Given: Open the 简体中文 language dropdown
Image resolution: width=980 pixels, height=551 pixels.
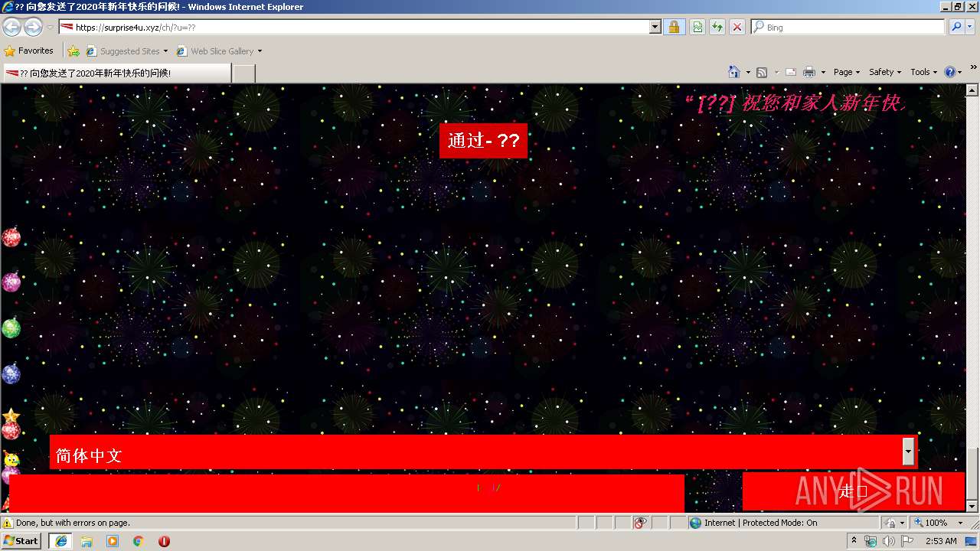Looking at the screenshot, I should tap(483, 452).
